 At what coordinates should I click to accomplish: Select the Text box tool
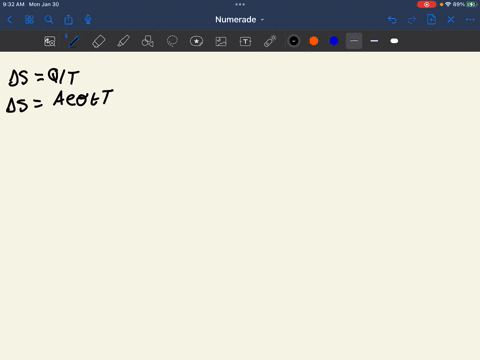(x=245, y=41)
